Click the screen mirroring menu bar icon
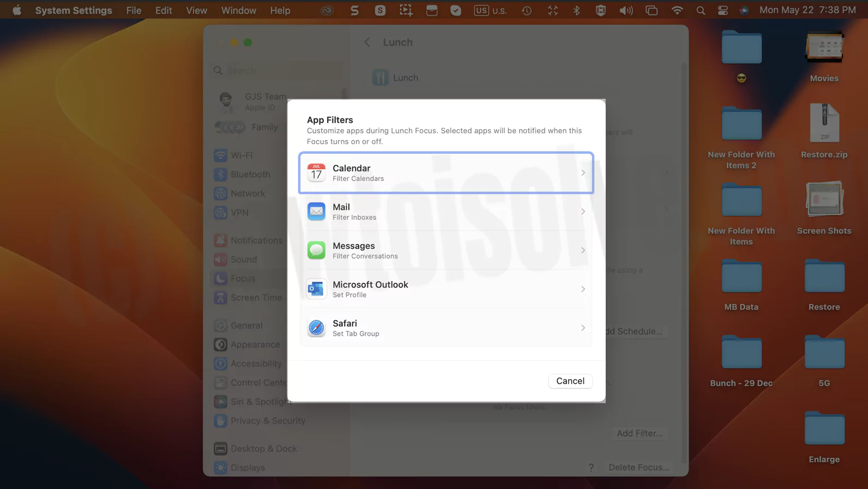This screenshot has width=868, height=489. coord(652,10)
